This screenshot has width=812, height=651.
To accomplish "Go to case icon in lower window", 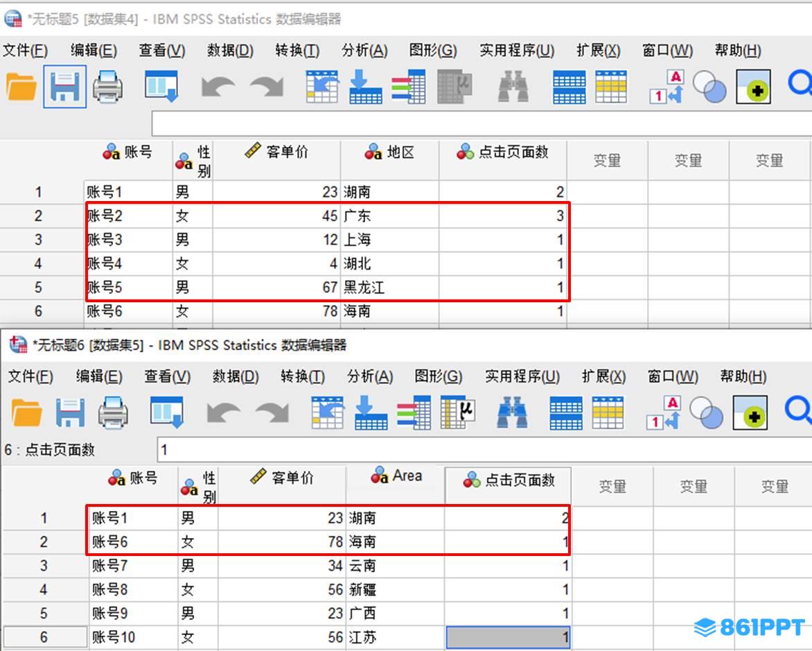I will pyautogui.click(x=327, y=413).
